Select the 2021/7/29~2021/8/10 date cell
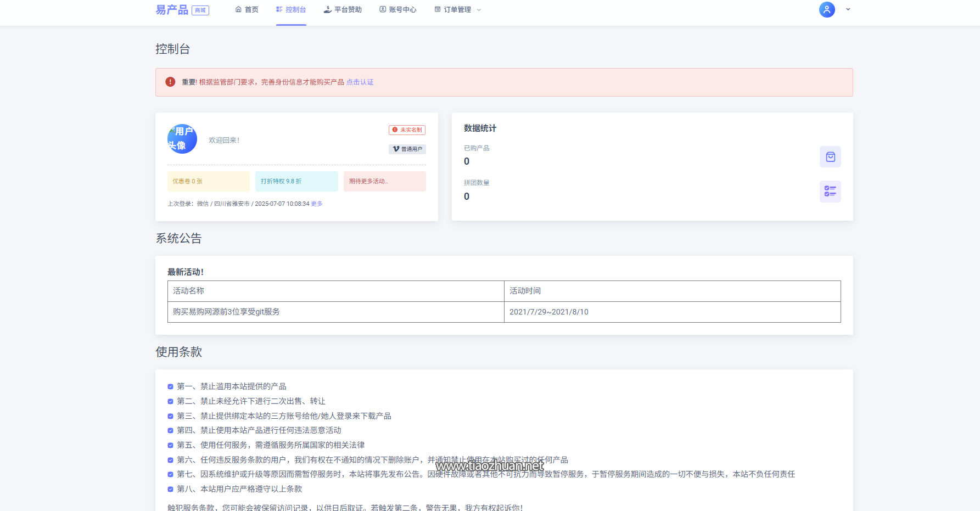 (673, 312)
